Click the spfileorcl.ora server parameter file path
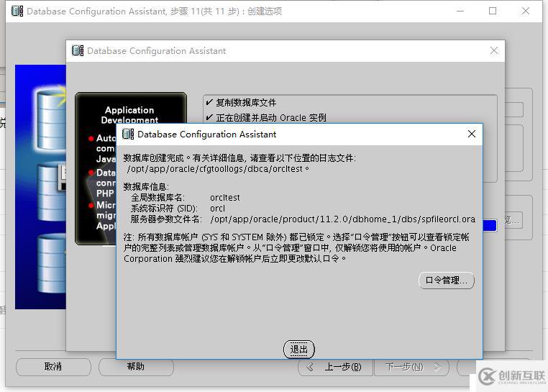The image size is (548, 392). coord(342,219)
